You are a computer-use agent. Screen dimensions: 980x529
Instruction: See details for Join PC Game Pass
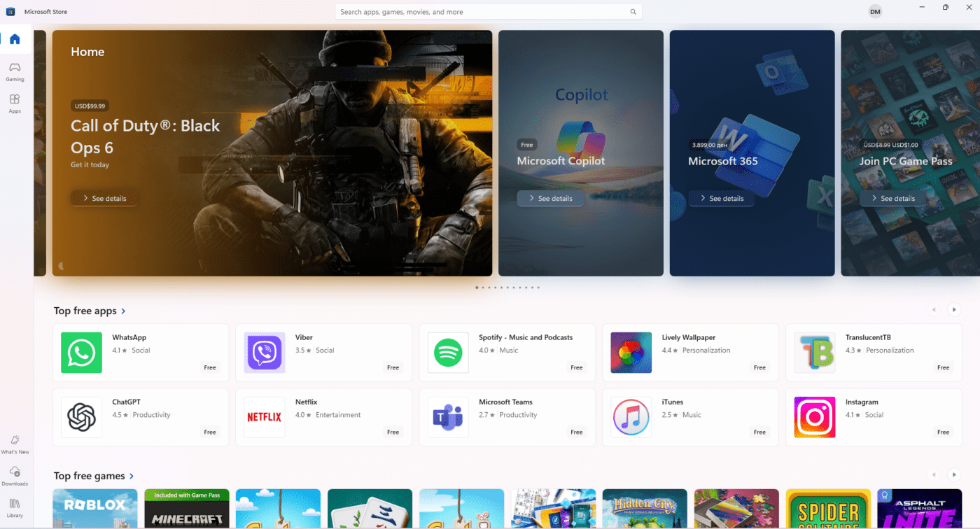click(893, 198)
